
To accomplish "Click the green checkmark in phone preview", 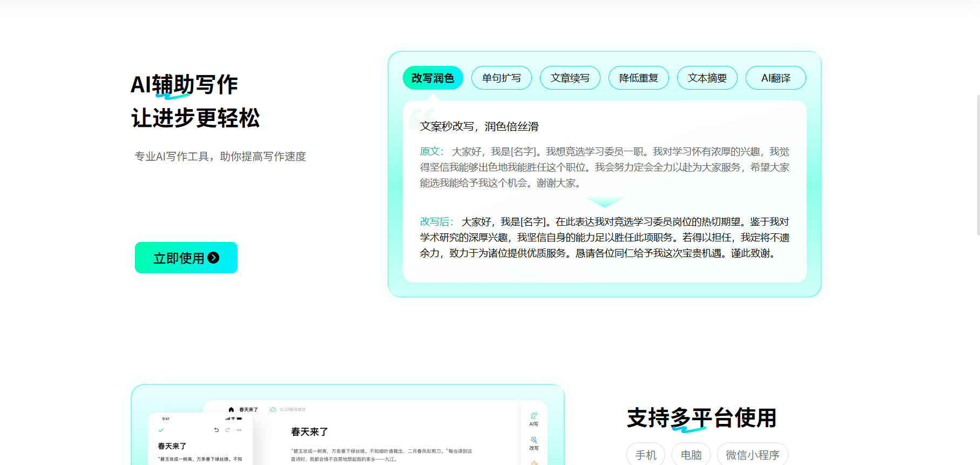I will (x=161, y=430).
